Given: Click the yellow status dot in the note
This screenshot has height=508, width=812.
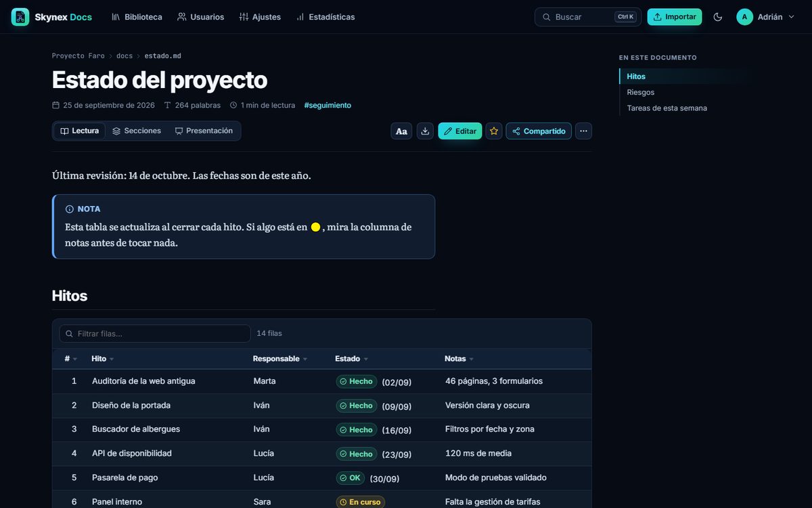Looking at the screenshot, I should [315, 228].
